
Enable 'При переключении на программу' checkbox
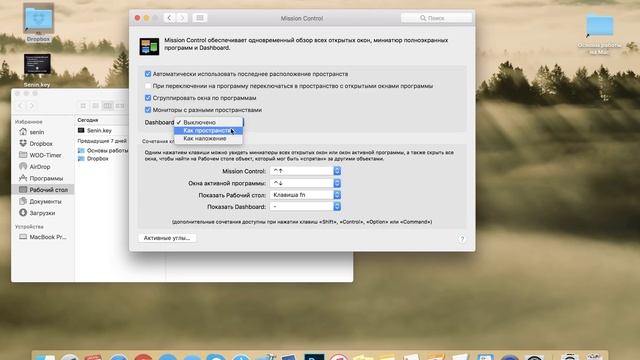tap(148, 86)
